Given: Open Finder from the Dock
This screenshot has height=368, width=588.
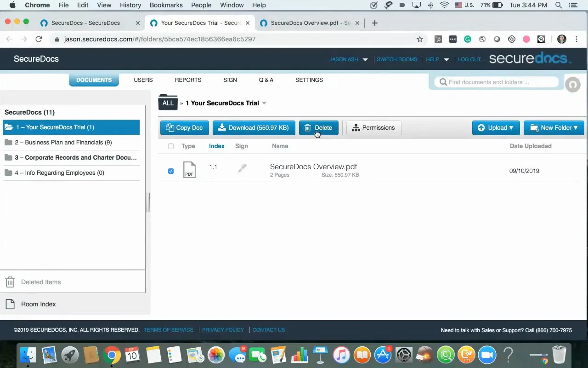Looking at the screenshot, I should tap(28, 355).
